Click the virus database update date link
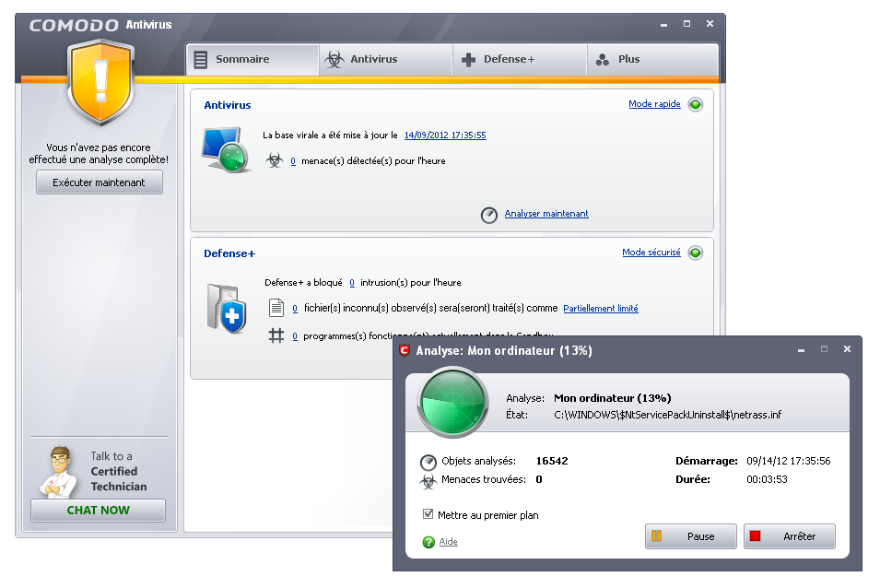 pyautogui.click(x=445, y=135)
